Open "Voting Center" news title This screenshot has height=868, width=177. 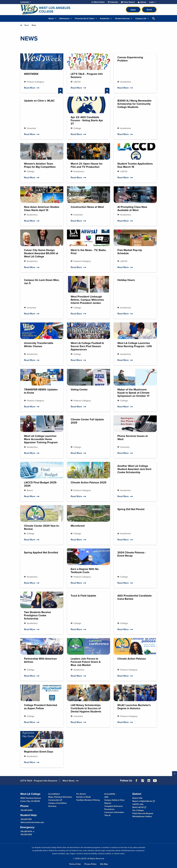coord(79,390)
